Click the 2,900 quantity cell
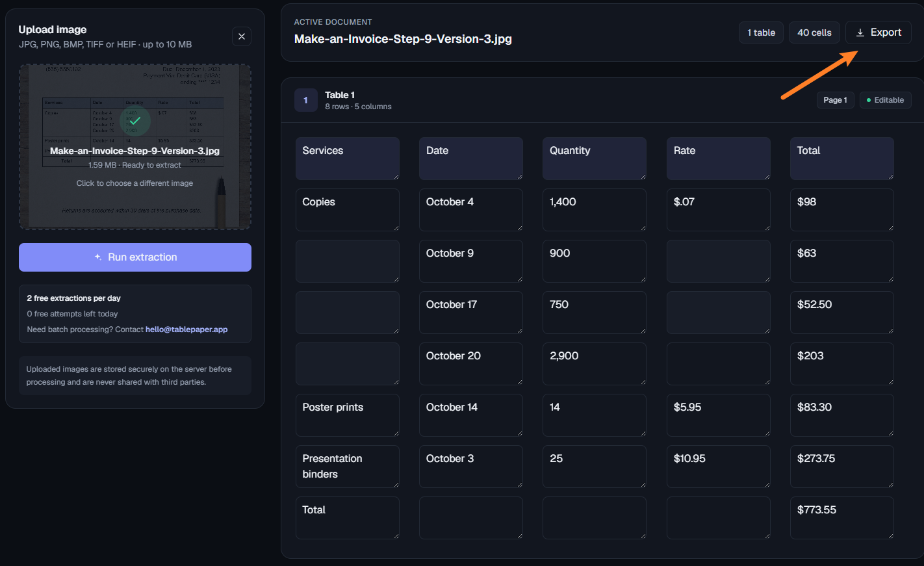 tap(595, 364)
